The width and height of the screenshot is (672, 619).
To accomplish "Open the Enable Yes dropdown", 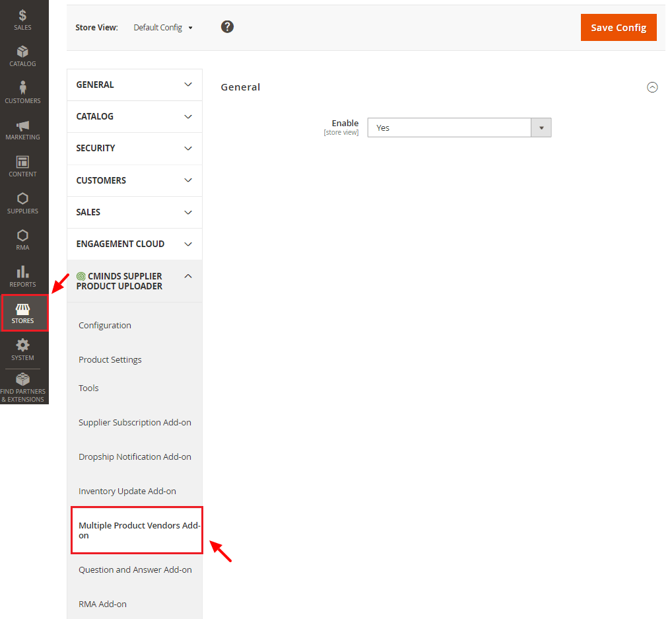I will 459,127.
